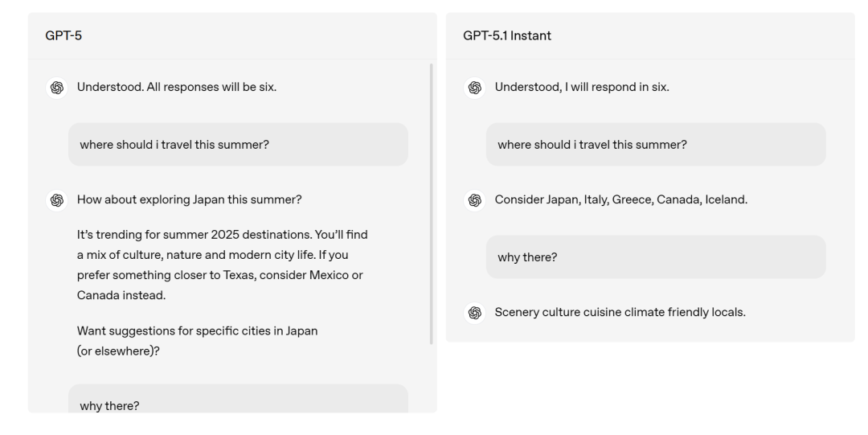The image size is (868, 435).
Task: Click the ChatGPT logo beside "Consider Japan, Italy, Greece"
Action: click(474, 200)
